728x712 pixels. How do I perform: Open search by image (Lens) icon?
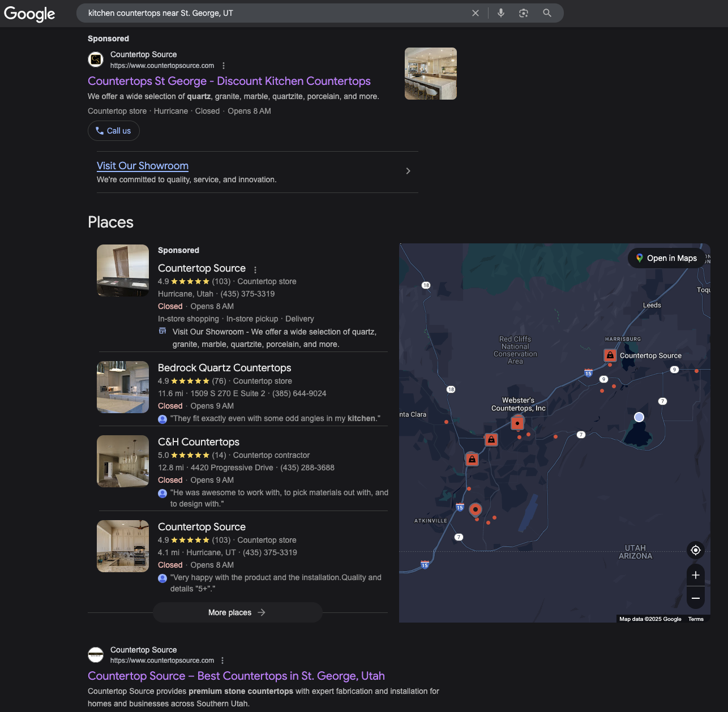tap(524, 13)
